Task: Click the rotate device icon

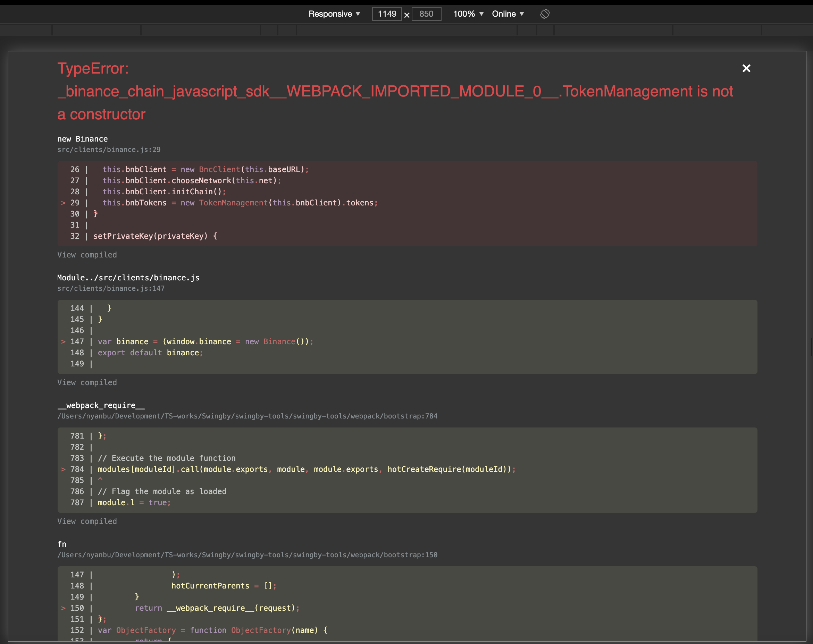Action: pyautogui.click(x=545, y=14)
